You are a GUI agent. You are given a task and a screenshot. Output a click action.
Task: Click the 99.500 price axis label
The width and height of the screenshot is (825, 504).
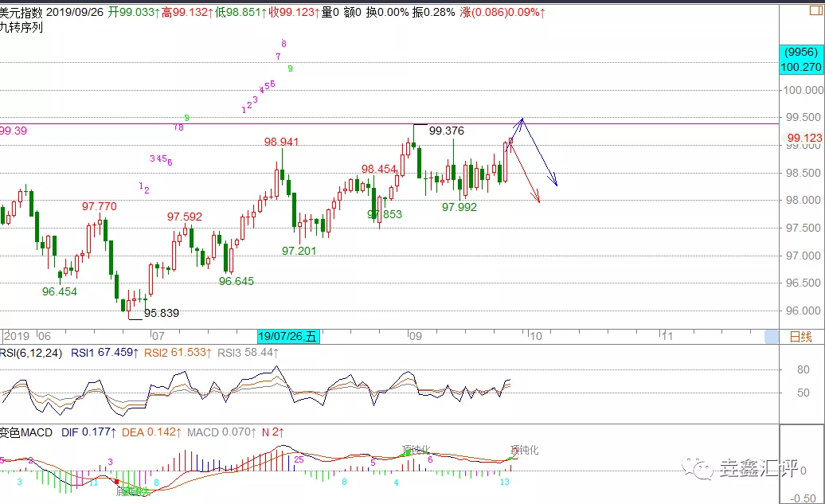click(803, 117)
